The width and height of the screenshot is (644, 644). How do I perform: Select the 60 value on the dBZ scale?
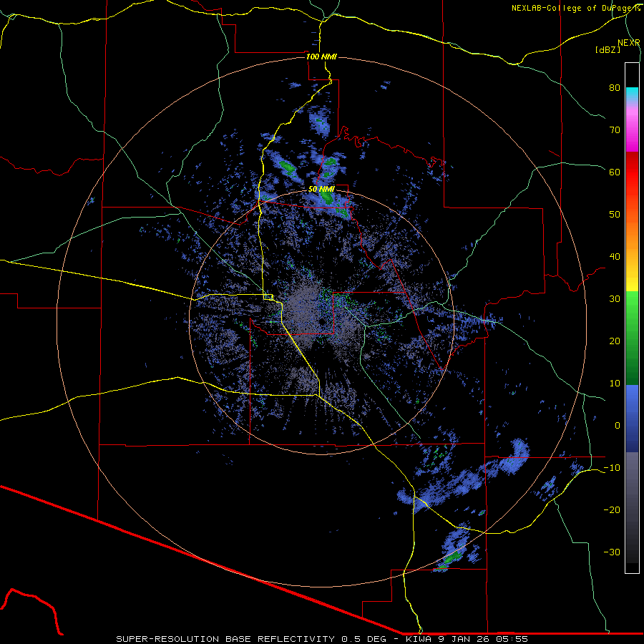(x=615, y=172)
